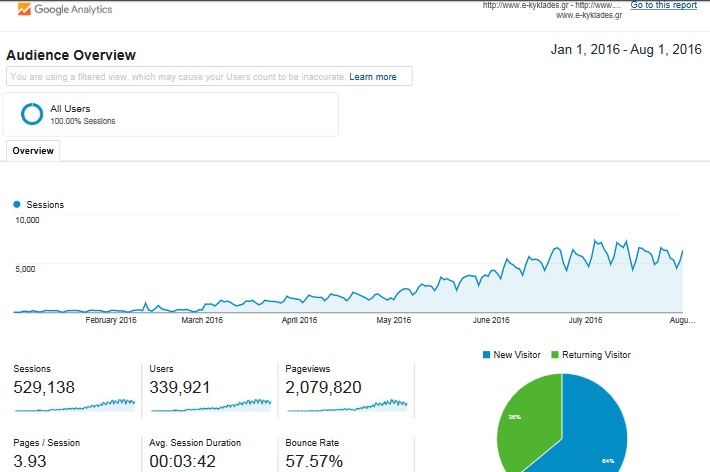Open the 'Go to this report' link
This screenshot has height=472, width=710.
click(x=663, y=6)
